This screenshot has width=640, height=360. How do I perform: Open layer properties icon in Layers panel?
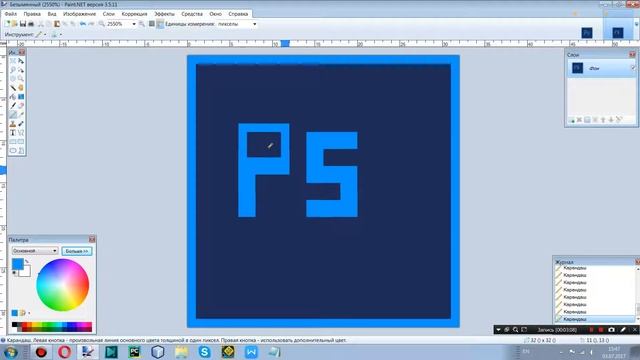pos(619,120)
